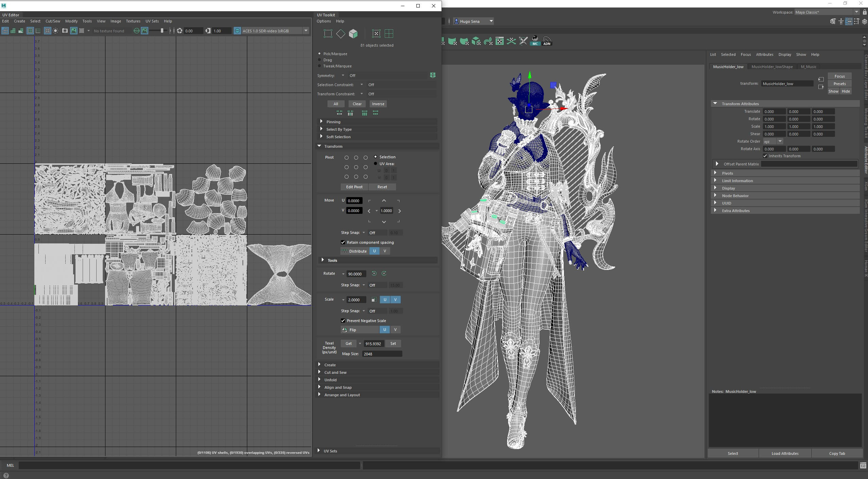The width and height of the screenshot is (868, 479).
Task: Select the distribute UVs U axis icon
Action: tap(375, 251)
